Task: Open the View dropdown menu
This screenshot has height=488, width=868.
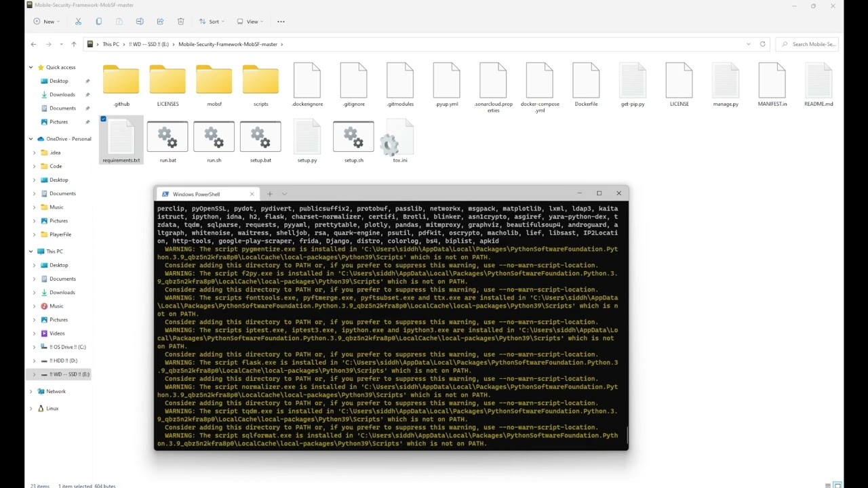Action: 249,22
